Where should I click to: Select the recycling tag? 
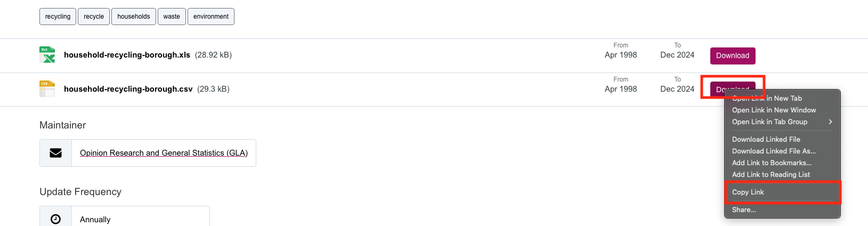point(58,17)
